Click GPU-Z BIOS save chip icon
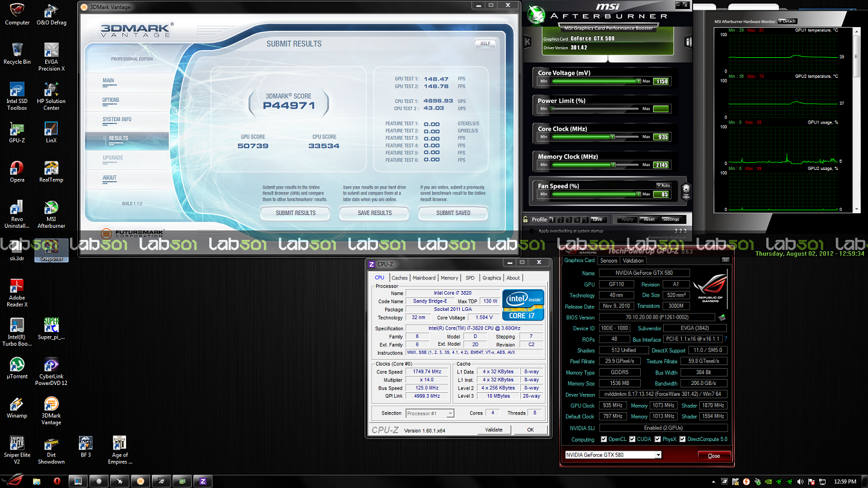 [x=722, y=318]
